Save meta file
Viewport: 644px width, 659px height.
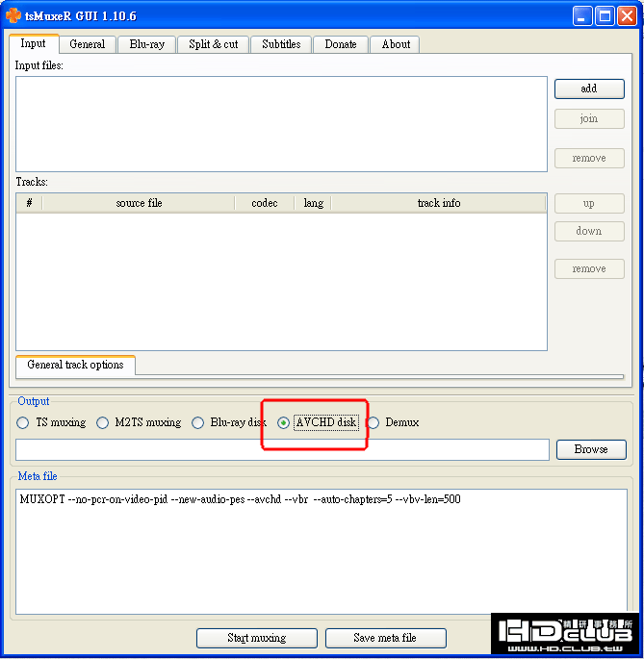point(385,638)
